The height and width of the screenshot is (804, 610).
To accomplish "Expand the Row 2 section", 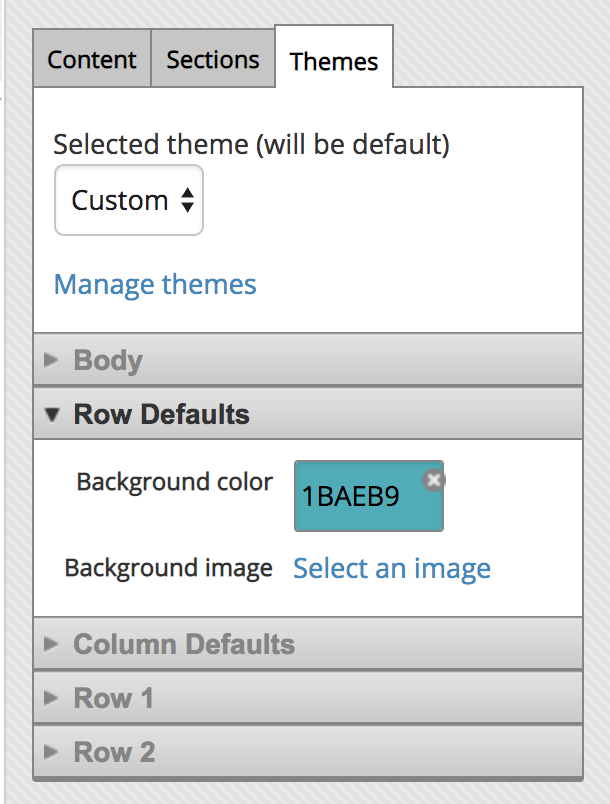I will point(113,752).
